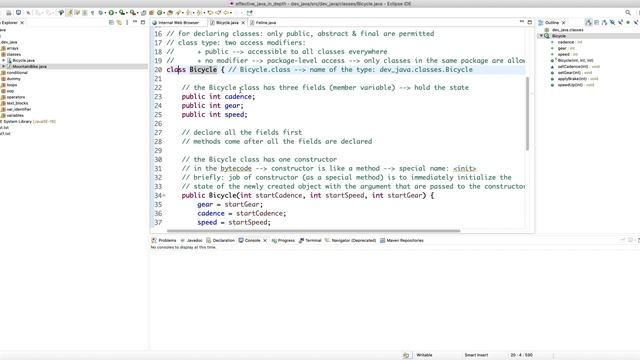Close the Outline view
640x360 pixels.
click(564, 23)
